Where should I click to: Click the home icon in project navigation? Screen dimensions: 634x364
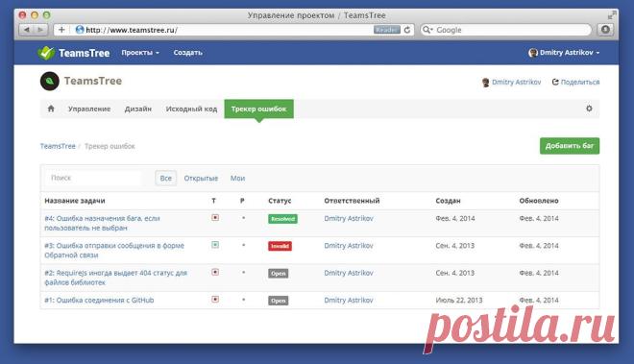tap(51, 109)
